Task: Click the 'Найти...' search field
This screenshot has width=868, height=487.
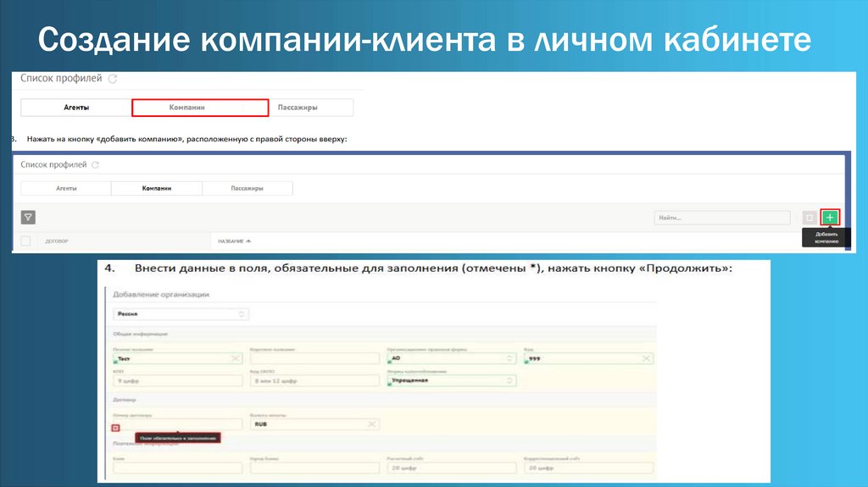Action: pos(722,218)
